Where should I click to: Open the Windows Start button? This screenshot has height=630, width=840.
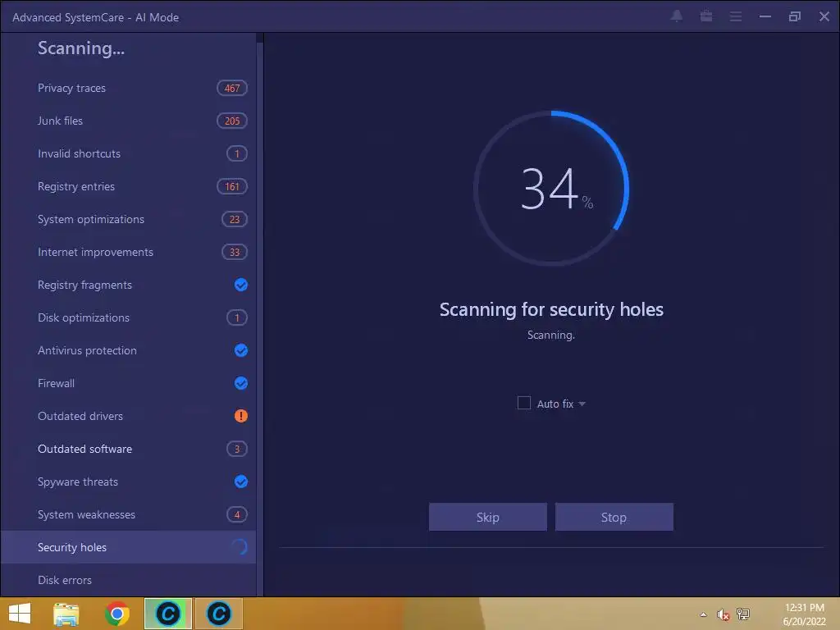click(20, 614)
